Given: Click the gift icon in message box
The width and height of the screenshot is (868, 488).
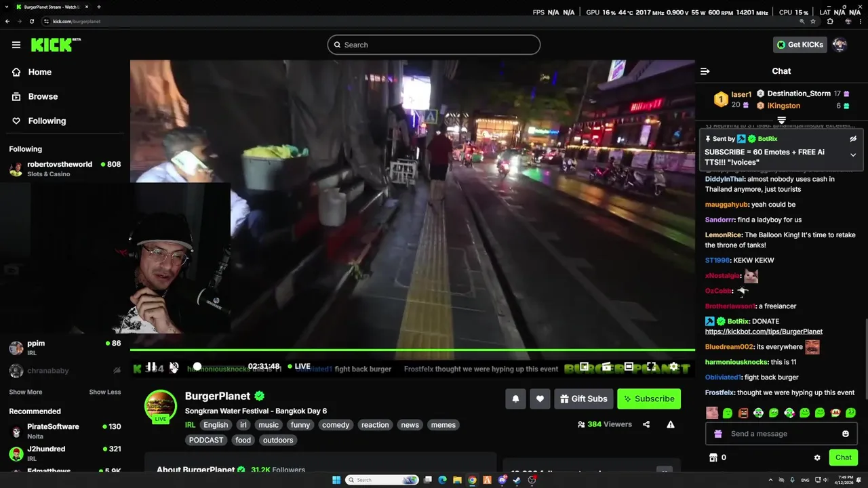Looking at the screenshot, I should [719, 434].
